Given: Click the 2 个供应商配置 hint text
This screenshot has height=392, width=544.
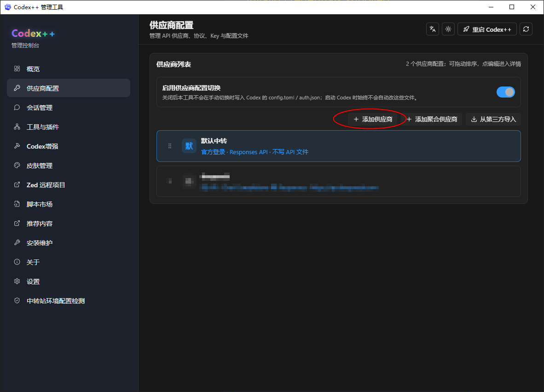Looking at the screenshot, I should pyautogui.click(x=463, y=64).
